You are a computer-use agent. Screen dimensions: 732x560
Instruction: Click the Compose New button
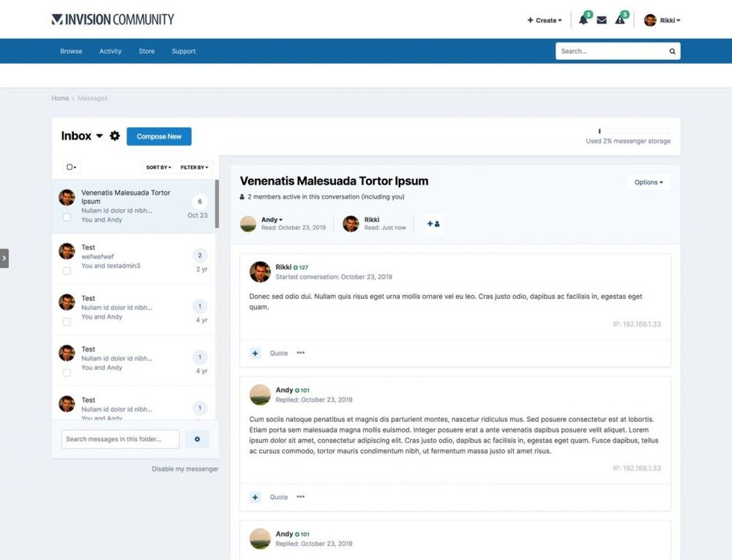point(159,137)
